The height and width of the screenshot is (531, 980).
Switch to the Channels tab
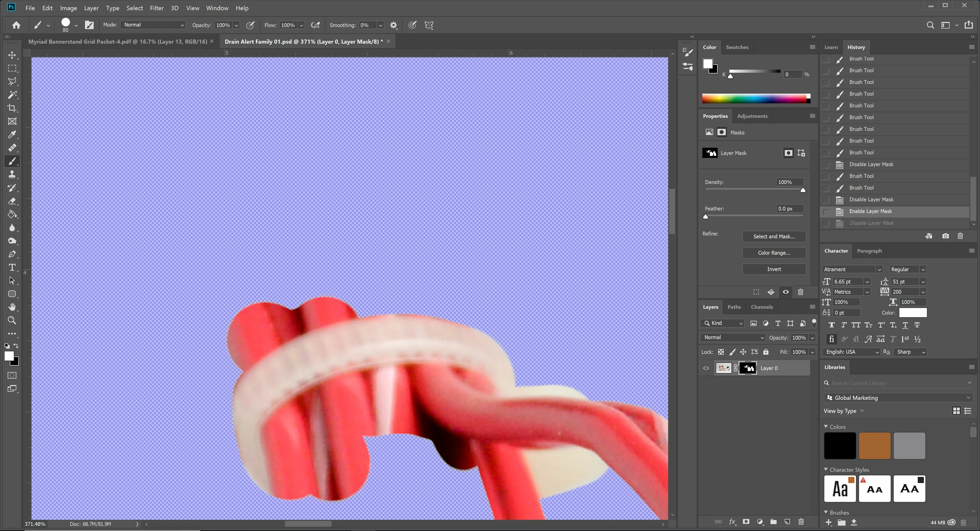[762, 307]
